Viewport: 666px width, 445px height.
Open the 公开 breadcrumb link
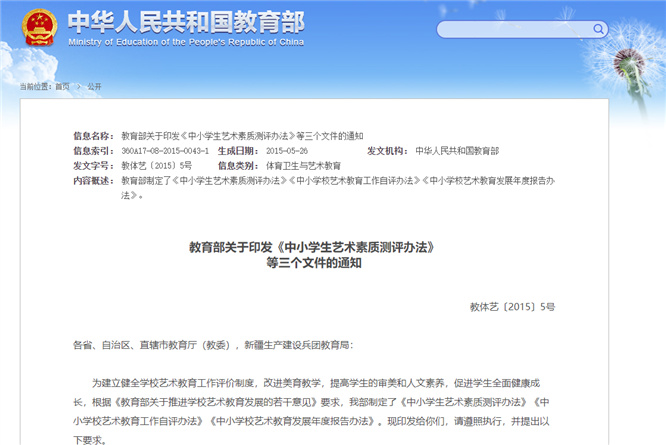[94, 87]
